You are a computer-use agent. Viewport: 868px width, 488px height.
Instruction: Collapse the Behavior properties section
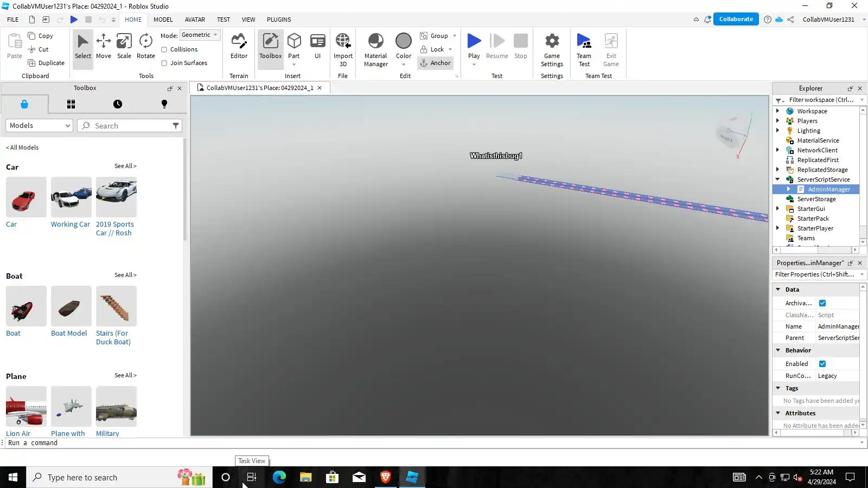[x=778, y=350]
